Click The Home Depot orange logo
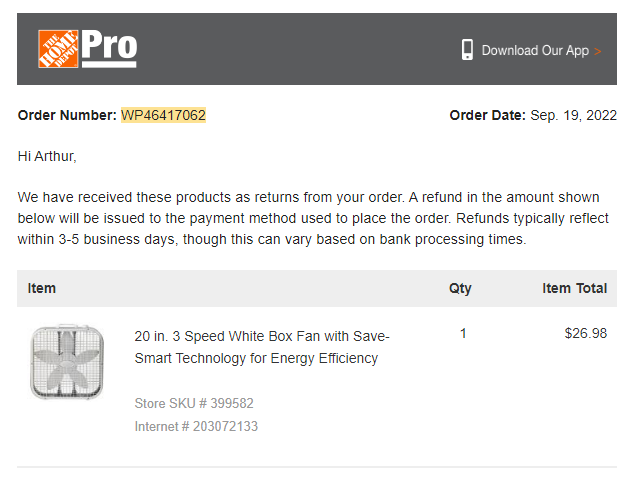This screenshot has height=487, width=627. (58, 49)
